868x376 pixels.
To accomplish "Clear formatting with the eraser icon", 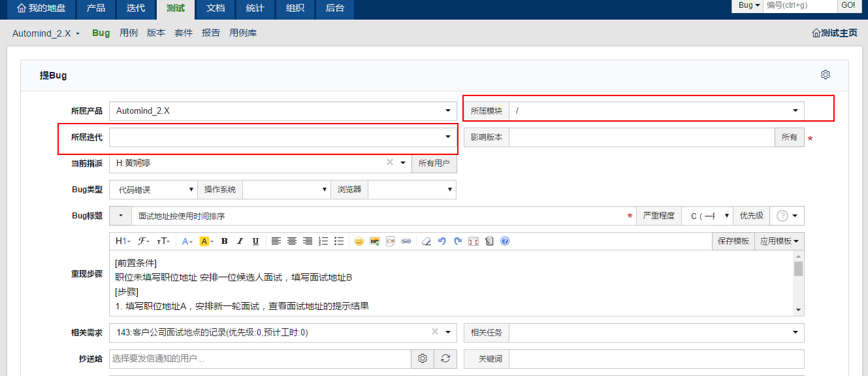I will 426,241.
